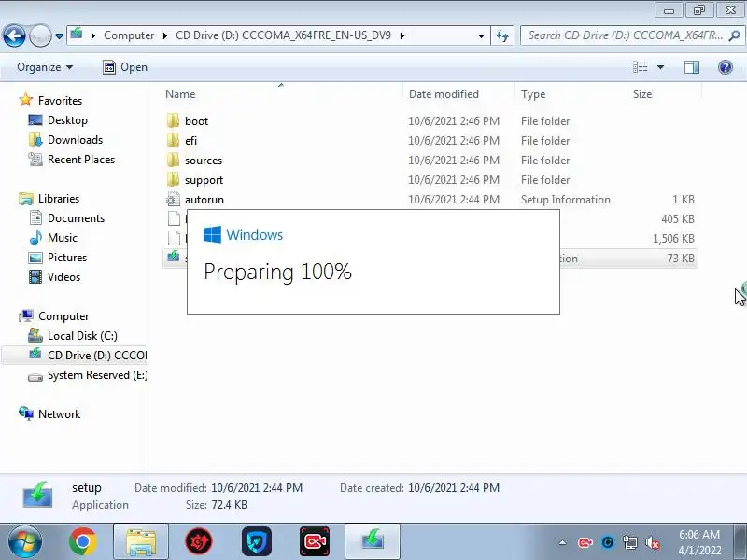Click the Forward navigation arrow
This screenshot has height=560, width=747.
pos(40,35)
